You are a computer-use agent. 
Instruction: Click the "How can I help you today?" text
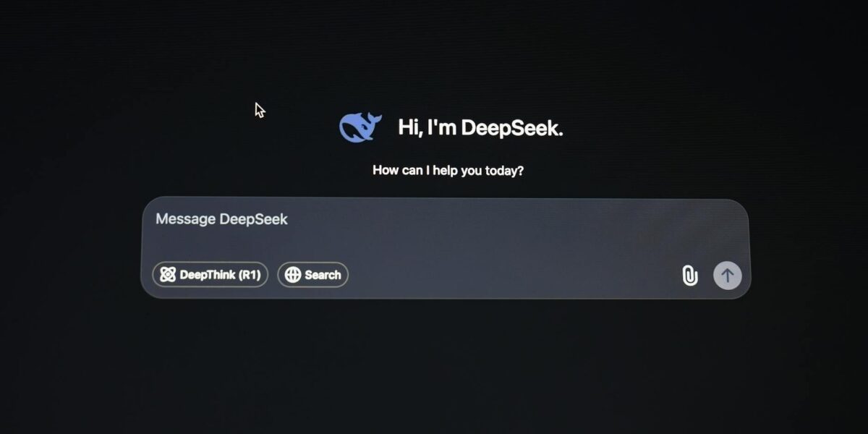point(448,171)
